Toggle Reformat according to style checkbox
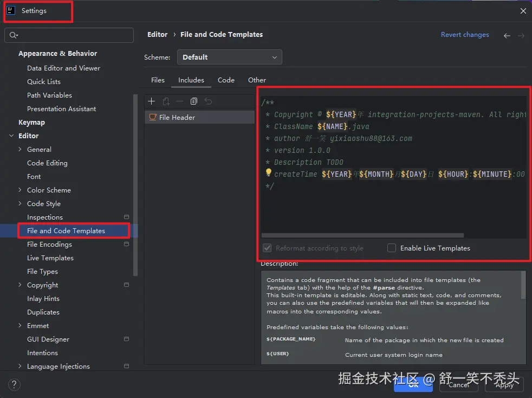532x398 pixels. click(267, 248)
